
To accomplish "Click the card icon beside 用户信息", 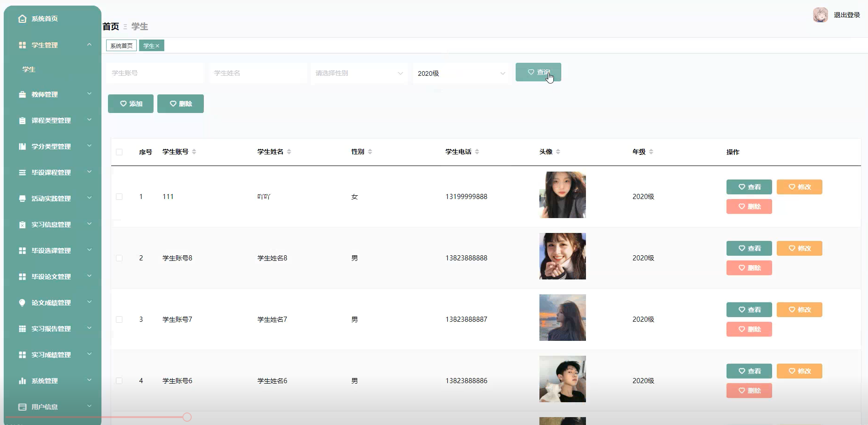I will coord(22,407).
